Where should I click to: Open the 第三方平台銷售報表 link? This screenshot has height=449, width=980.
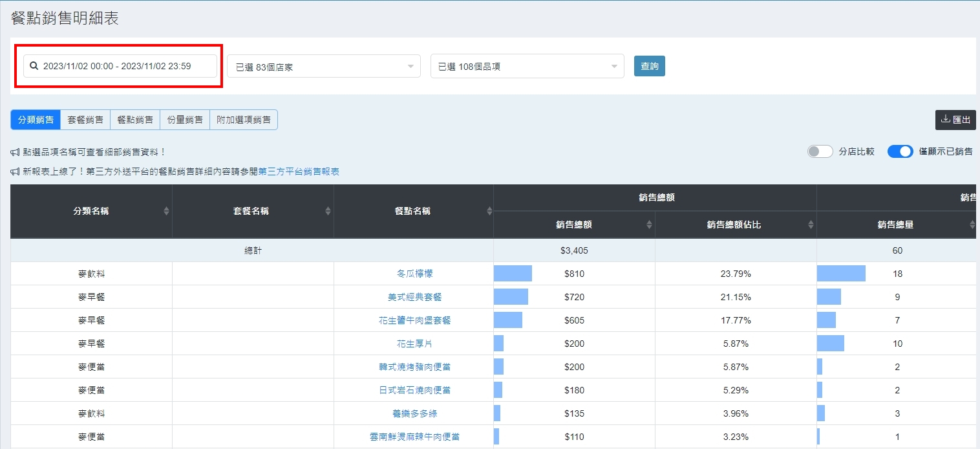point(299,171)
